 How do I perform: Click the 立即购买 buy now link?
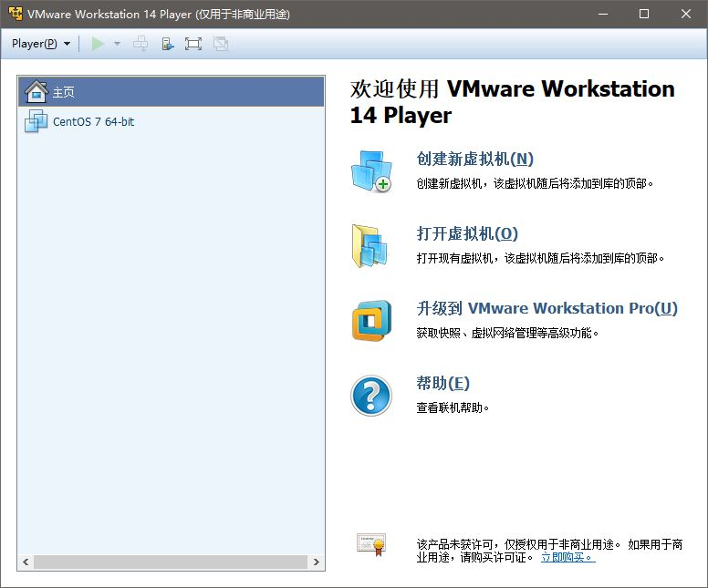click(567, 557)
